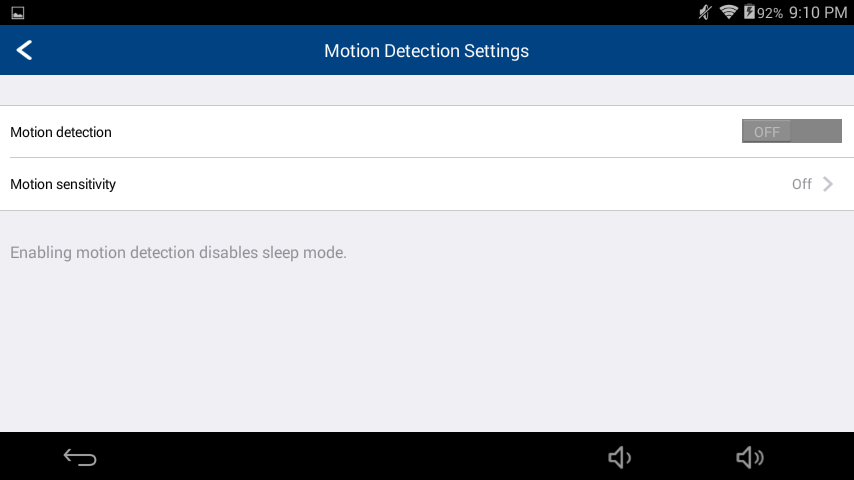
Task: Enable the Motion detection switch
Action: 791,131
